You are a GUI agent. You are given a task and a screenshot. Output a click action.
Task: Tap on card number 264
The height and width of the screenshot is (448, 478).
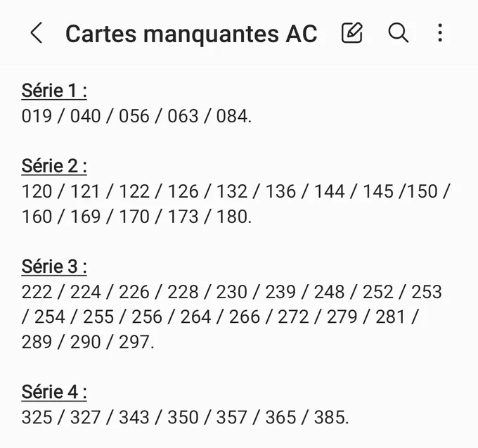(195, 317)
